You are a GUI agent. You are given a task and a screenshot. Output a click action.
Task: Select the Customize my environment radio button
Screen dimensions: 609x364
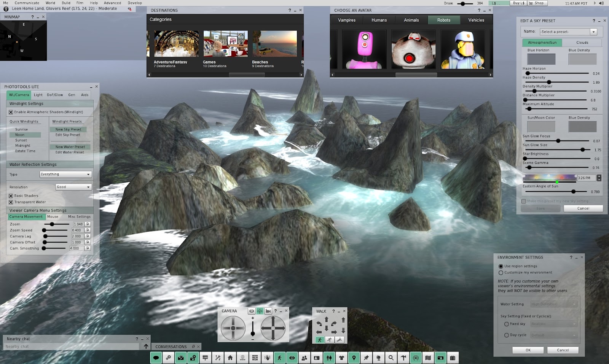click(x=501, y=272)
